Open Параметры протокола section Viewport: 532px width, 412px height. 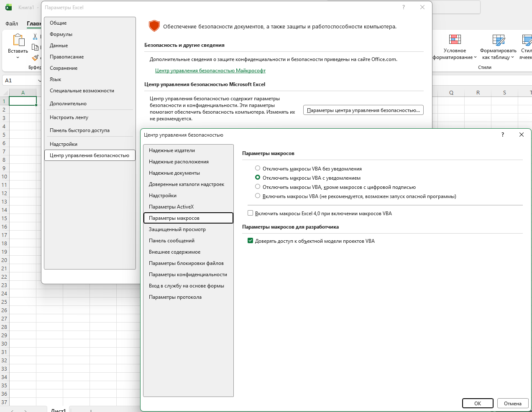[x=188, y=297]
